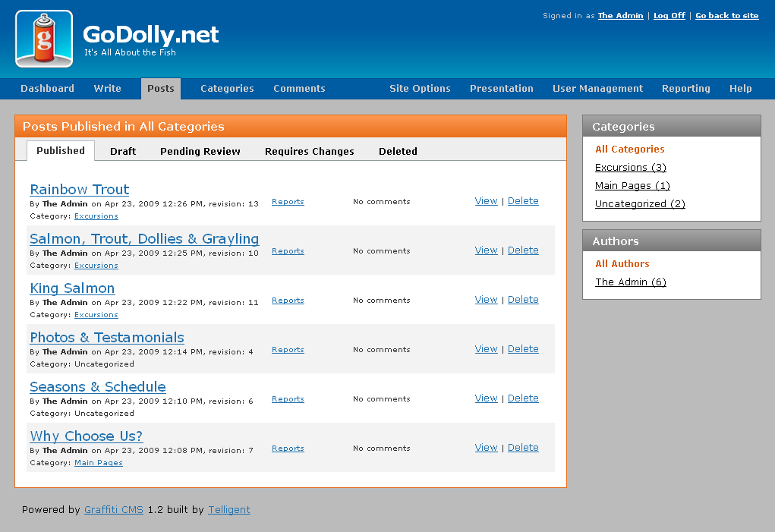Switch to the Pending Review tab
775x532 pixels.
[200, 152]
